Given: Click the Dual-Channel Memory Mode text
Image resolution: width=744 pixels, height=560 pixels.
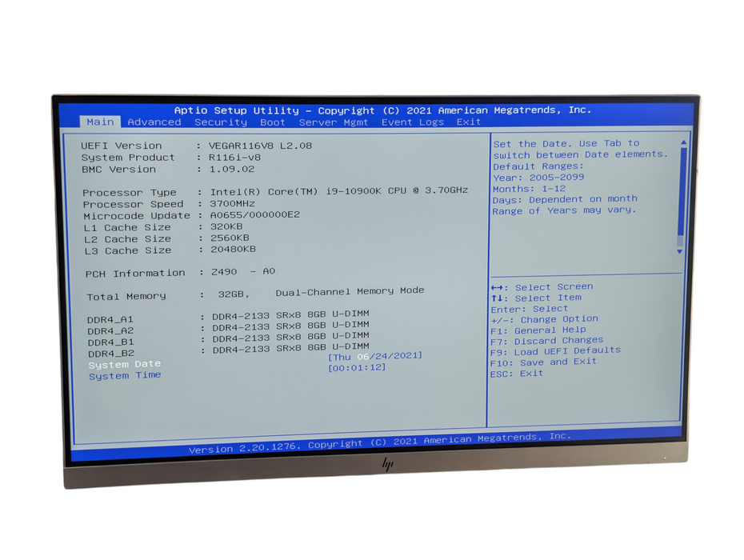Looking at the screenshot, I should pos(350,291).
